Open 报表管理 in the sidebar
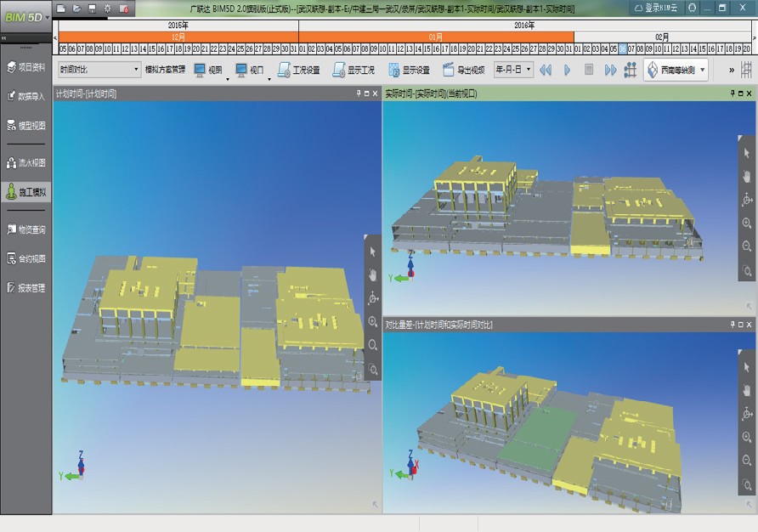Image resolution: width=758 pixels, height=532 pixels. (26, 288)
